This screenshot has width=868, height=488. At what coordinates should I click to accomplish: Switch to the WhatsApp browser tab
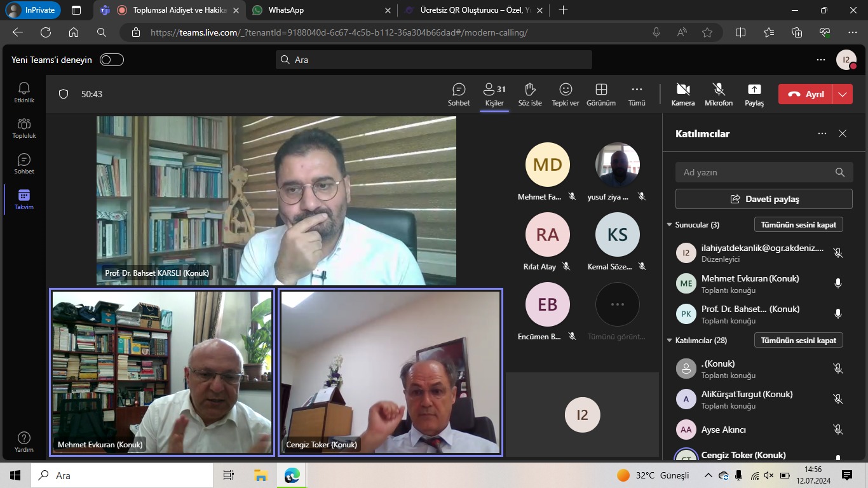(321, 10)
